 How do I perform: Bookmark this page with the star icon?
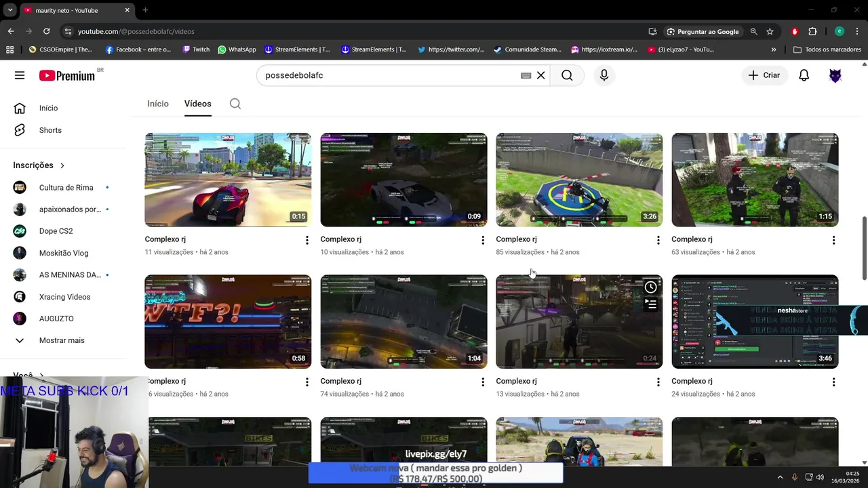(770, 31)
